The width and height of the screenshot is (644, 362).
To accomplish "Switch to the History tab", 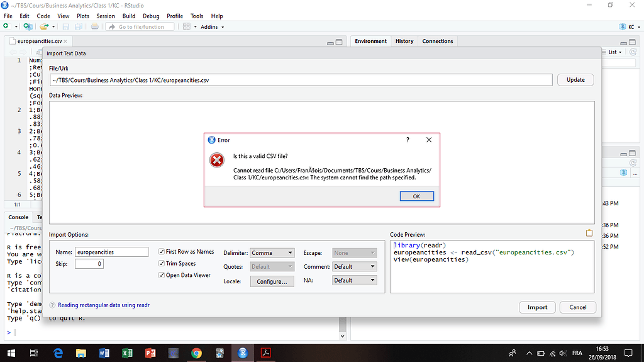I will click(404, 41).
